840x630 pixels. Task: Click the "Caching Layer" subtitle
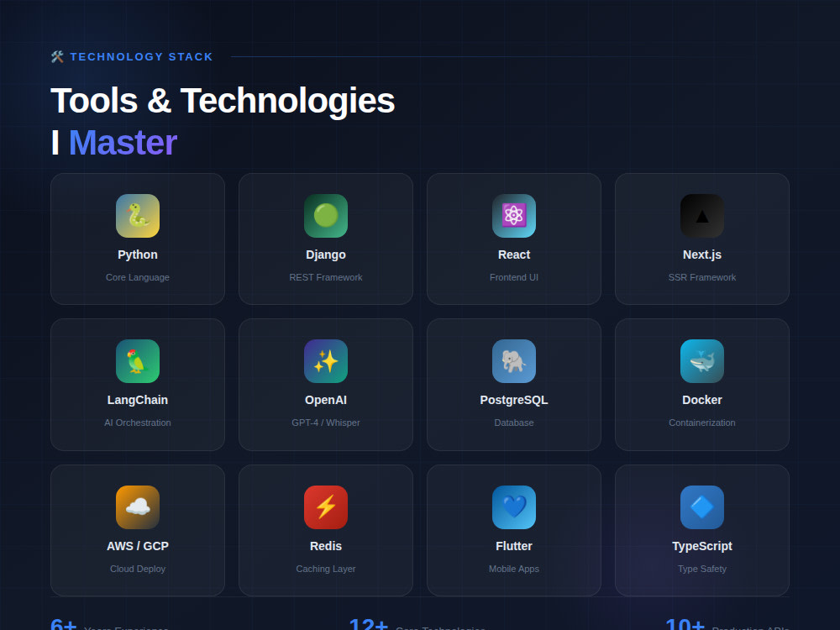[x=326, y=569]
